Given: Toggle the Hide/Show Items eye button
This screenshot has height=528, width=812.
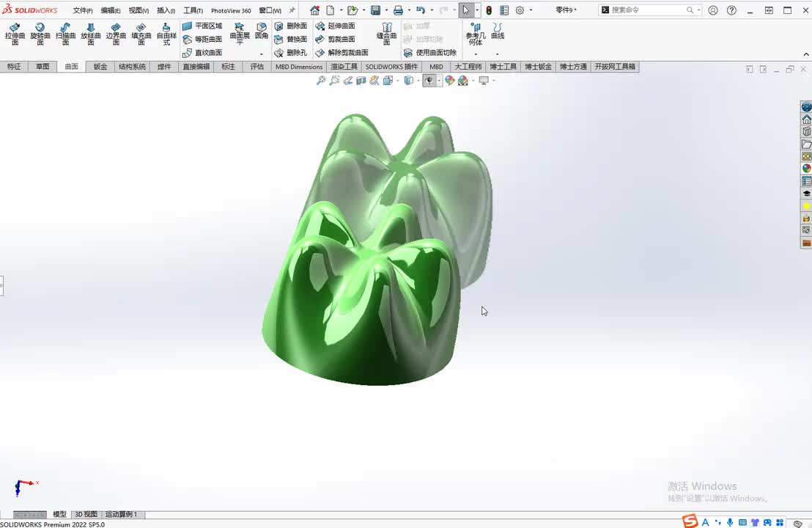Looking at the screenshot, I should click(429, 81).
